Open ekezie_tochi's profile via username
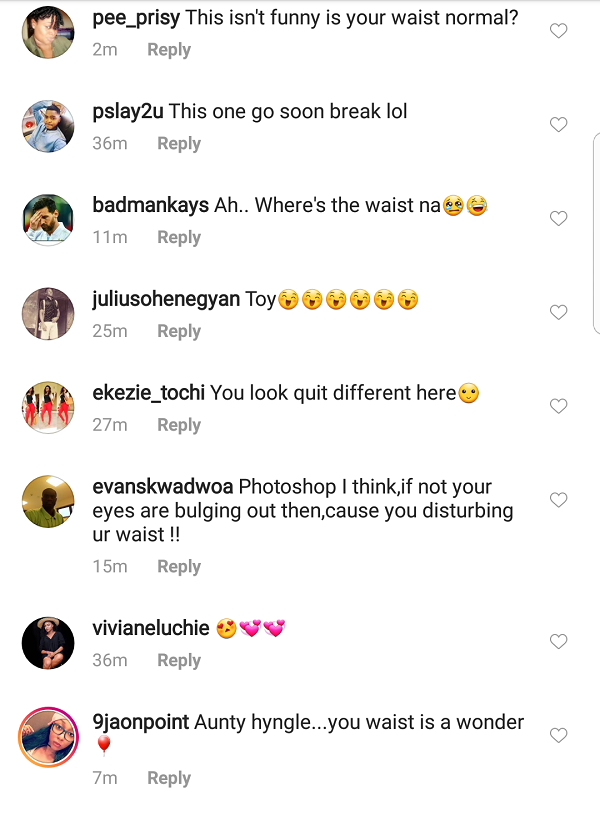Image resolution: width=600 pixels, height=816 pixels. pyautogui.click(x=151, y=393)
